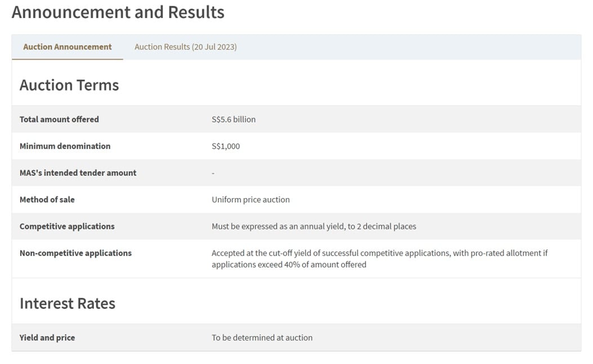Click the dash value for intended tender amount

tap(213, 173)
